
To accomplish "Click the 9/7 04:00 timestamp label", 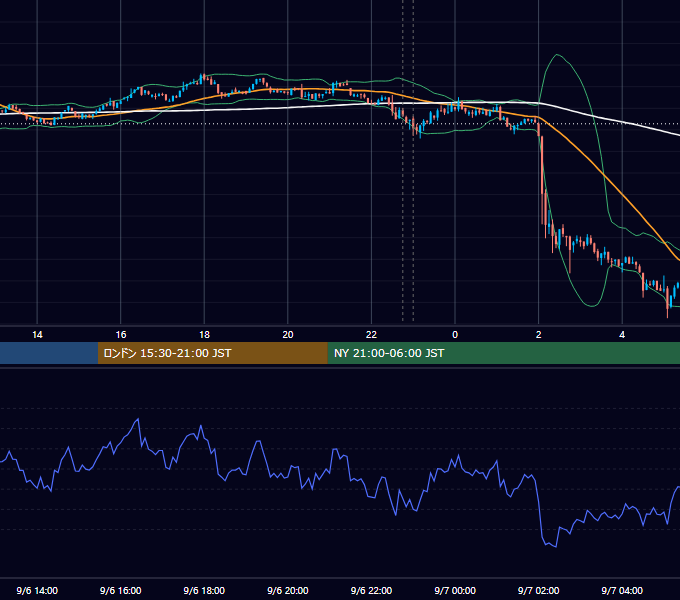I will (x=622, y=590).
